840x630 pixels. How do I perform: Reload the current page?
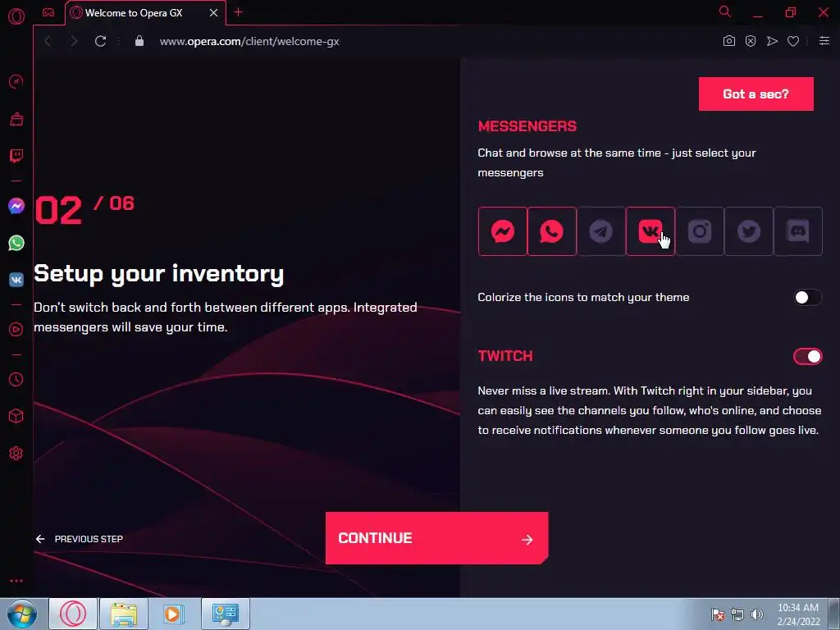click(x=100, y=41)
